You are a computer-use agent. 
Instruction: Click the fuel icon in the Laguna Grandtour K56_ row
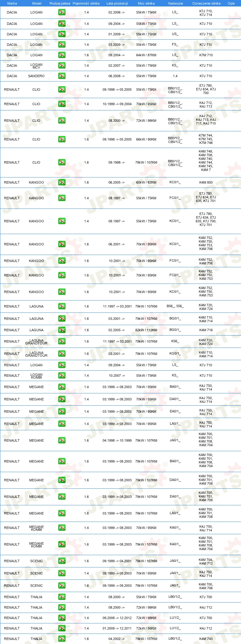62,341
